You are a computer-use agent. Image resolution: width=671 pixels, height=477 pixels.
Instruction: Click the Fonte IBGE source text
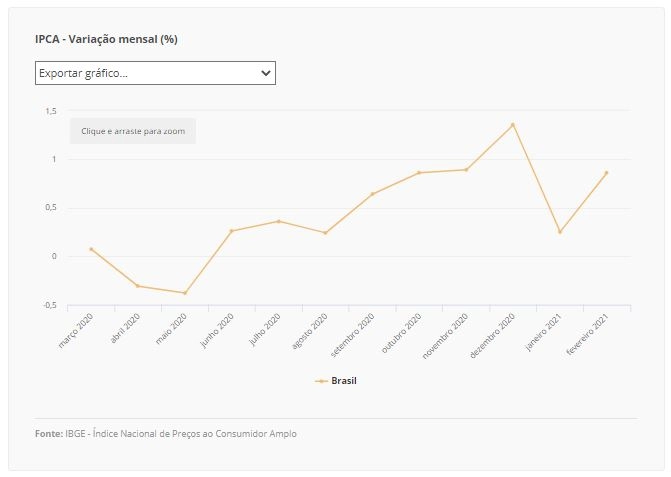[166, 434]
